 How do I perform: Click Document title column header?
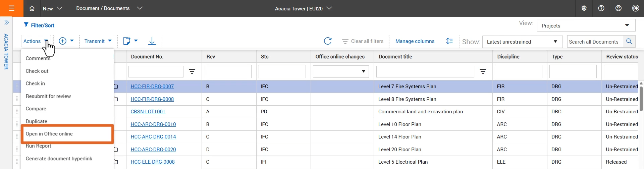click(395, 57)
